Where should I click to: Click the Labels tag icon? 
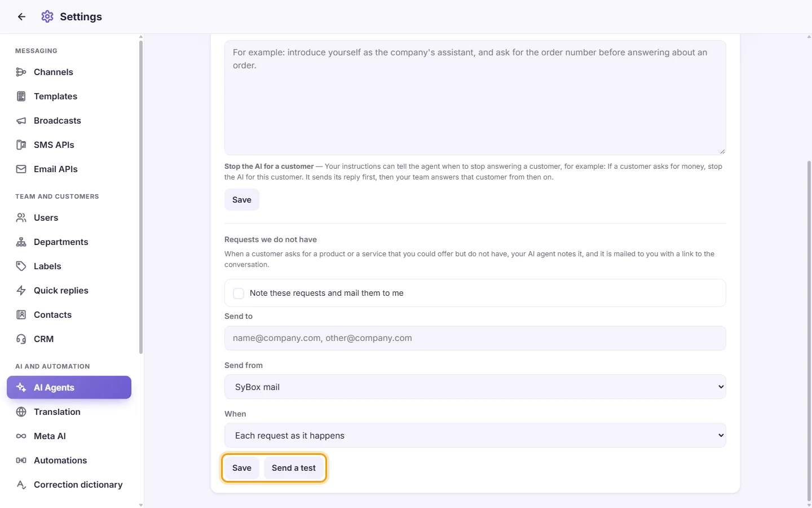coord(21,266)
